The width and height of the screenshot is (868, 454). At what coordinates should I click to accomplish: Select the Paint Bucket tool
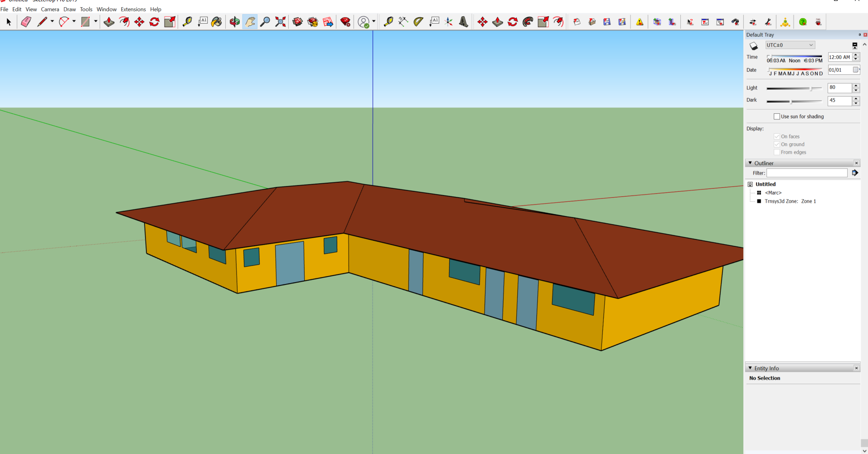217,22
